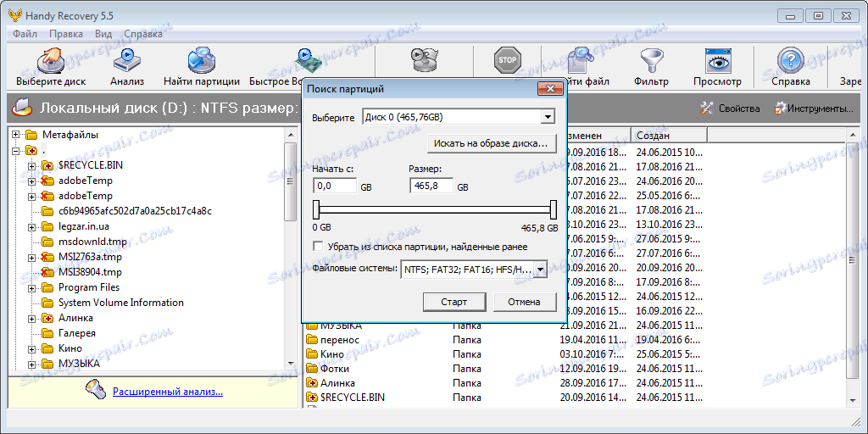Click the Найти файл search icon

581,60
